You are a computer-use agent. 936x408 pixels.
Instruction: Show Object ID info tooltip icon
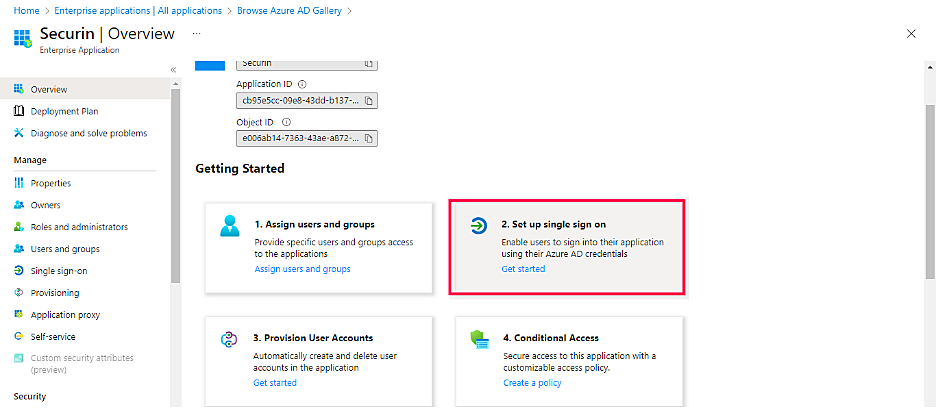286,122
